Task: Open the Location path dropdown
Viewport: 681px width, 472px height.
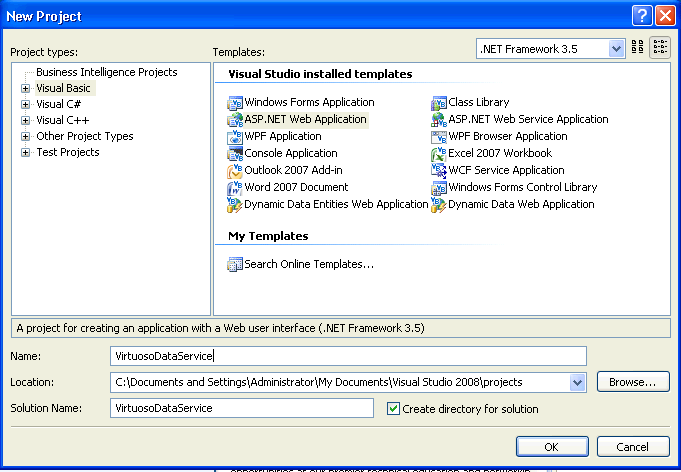Action: (x=577, y=382)
